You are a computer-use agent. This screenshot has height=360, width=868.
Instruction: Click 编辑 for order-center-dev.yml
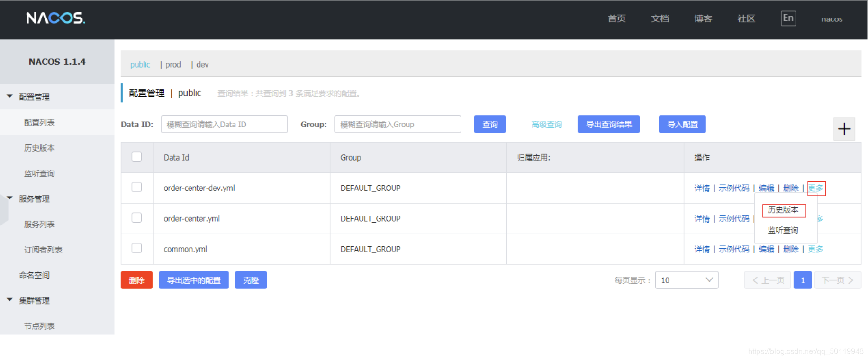766,188
